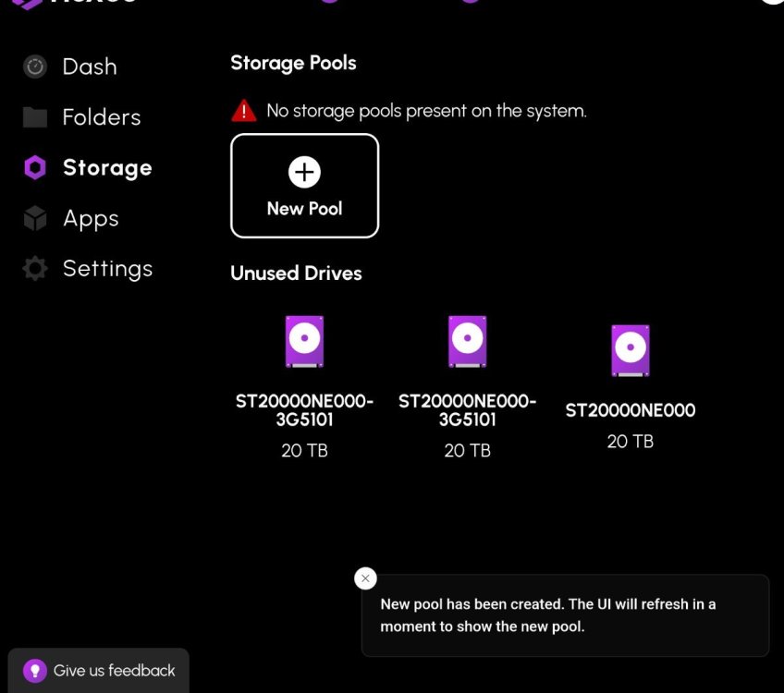Select the middle unused drive icon
The image size is (784, 693).
(x=467, y=341)
